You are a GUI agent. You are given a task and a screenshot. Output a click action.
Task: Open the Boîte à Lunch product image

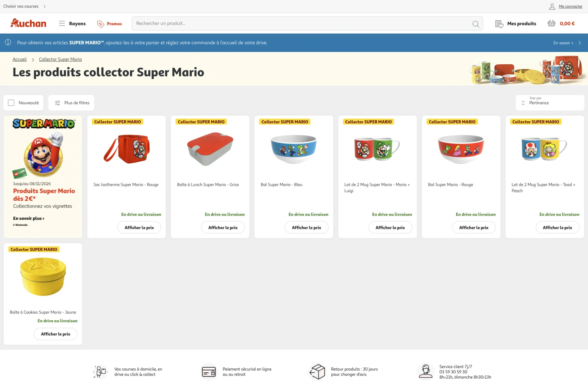(x=210, y=149)
